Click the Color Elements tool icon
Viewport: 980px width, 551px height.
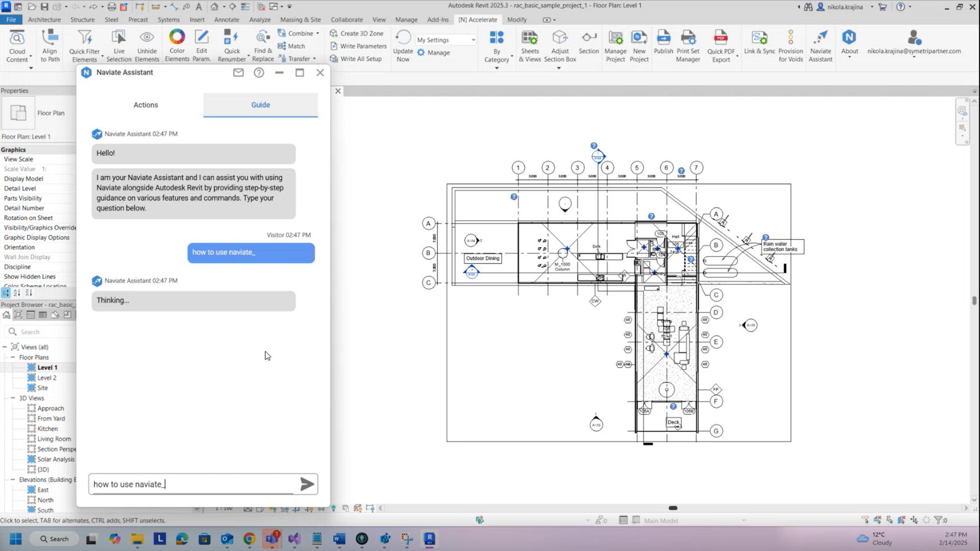pyautogui.click(x=177, y=37)
